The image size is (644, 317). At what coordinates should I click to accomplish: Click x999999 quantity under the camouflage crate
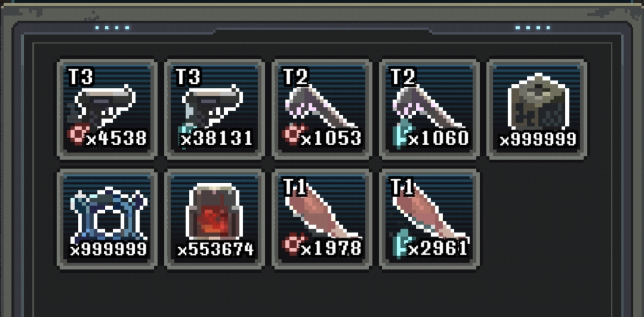(x=537, y=140)
